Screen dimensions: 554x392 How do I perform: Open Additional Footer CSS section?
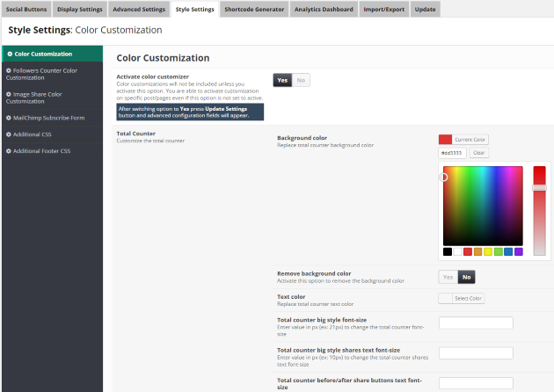point(52,151)
